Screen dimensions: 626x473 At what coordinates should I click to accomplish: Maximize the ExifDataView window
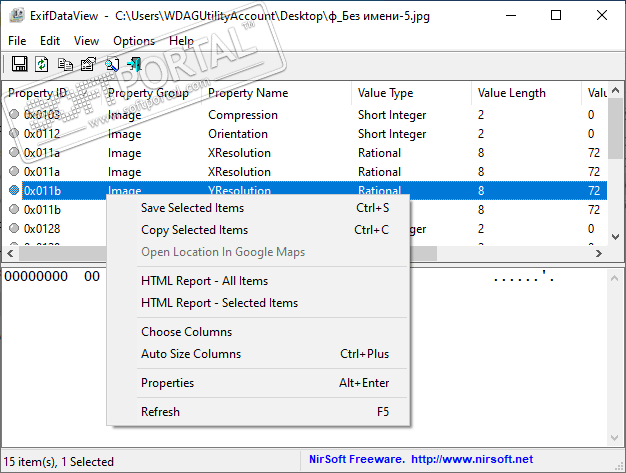(x=556, y=16)
